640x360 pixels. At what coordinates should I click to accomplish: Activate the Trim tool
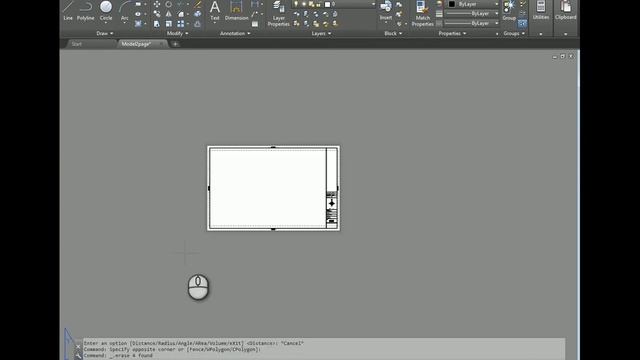coord(181,4)
